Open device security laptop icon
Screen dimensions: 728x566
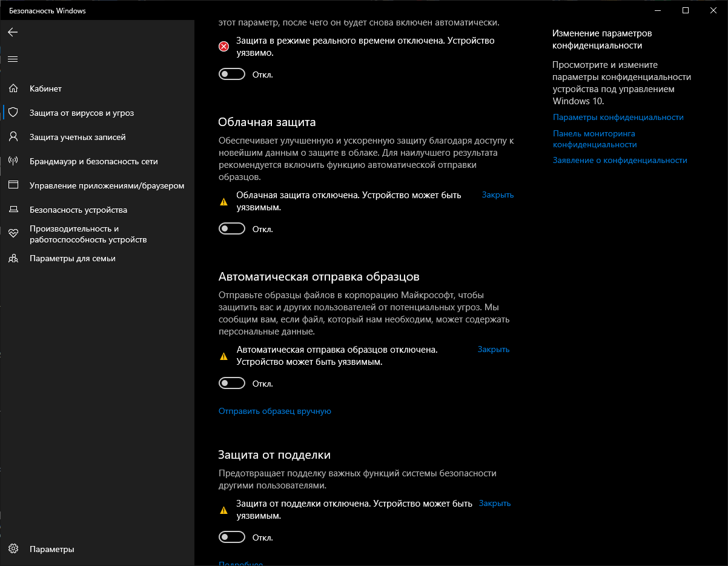[13, 210]
